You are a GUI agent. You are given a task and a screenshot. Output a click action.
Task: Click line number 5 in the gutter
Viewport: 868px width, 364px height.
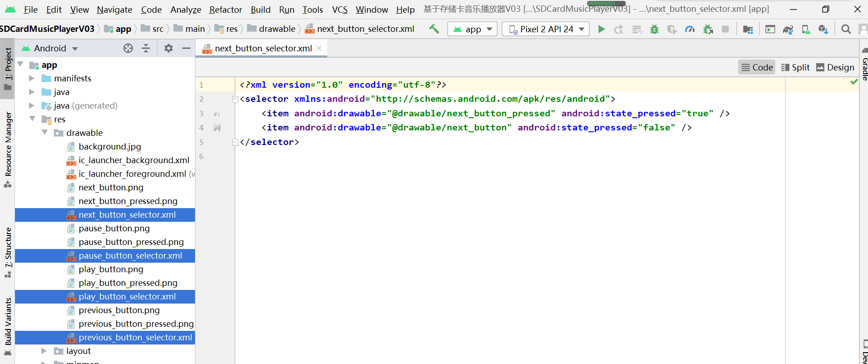pos(201,142)
